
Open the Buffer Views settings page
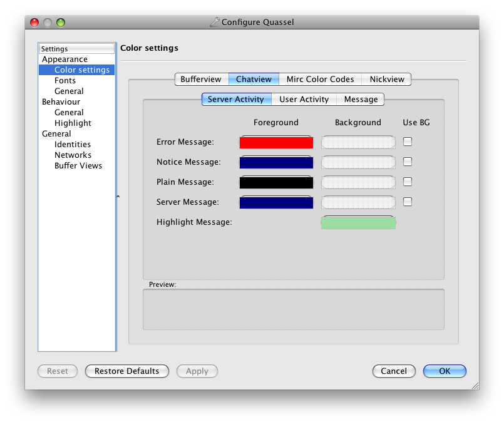[78, 165]
